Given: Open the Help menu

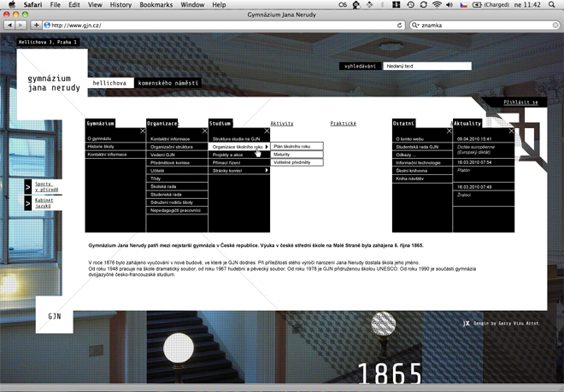Looking at the screenshot, I should (219, 4).
